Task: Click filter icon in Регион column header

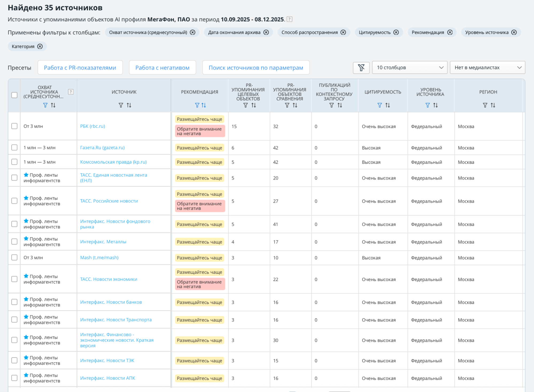Action: (485, 105)
